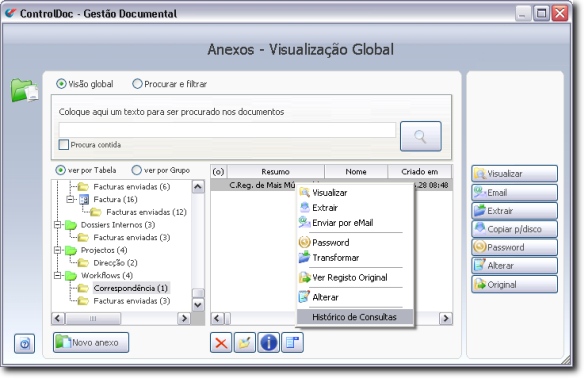The height and width of the screenshot is (380, 584).
Task: Click the Alterar button in right panel
Action: (x=514, y=266)
